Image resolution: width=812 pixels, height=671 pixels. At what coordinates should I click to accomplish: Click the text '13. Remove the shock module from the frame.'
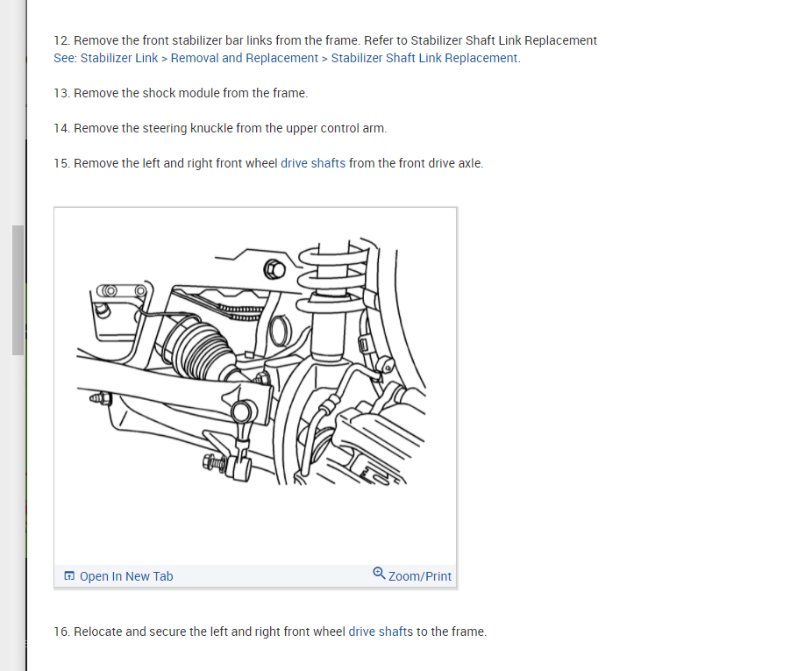(x=181, y=93)
